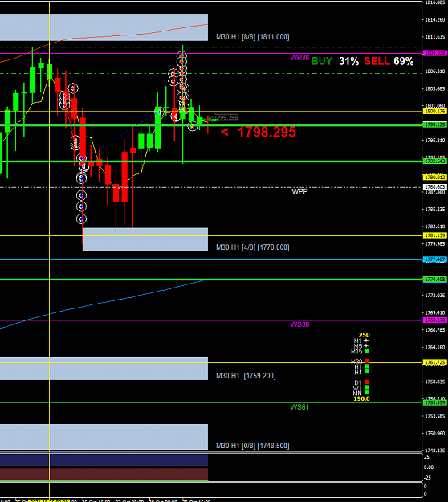This screenshot has height=502, width=448.
Task: Click the 31% buy percentage
Action: coord(348,61)
